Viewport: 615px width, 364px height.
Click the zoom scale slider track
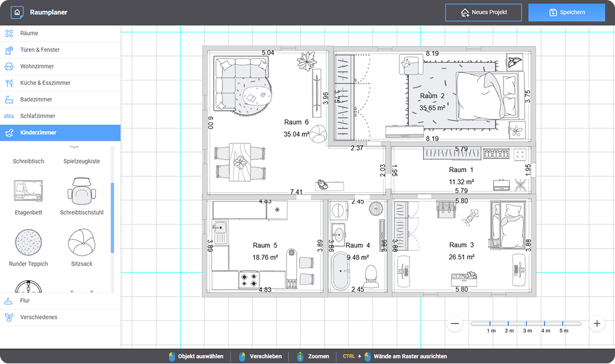525,323
